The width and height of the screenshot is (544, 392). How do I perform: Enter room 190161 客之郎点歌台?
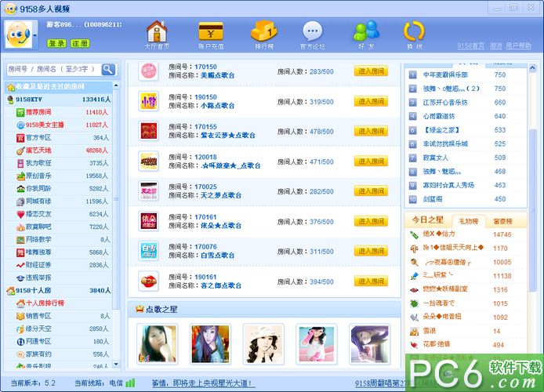371,281
